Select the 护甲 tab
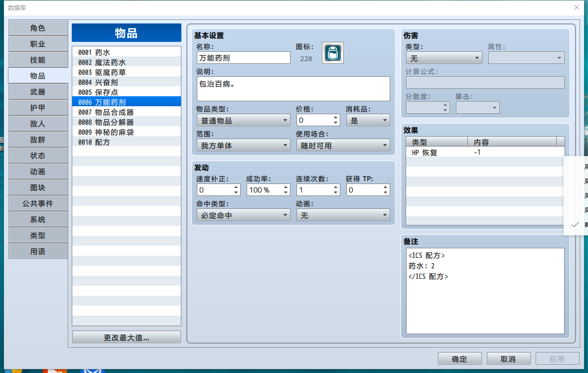 tap(38, 108)
